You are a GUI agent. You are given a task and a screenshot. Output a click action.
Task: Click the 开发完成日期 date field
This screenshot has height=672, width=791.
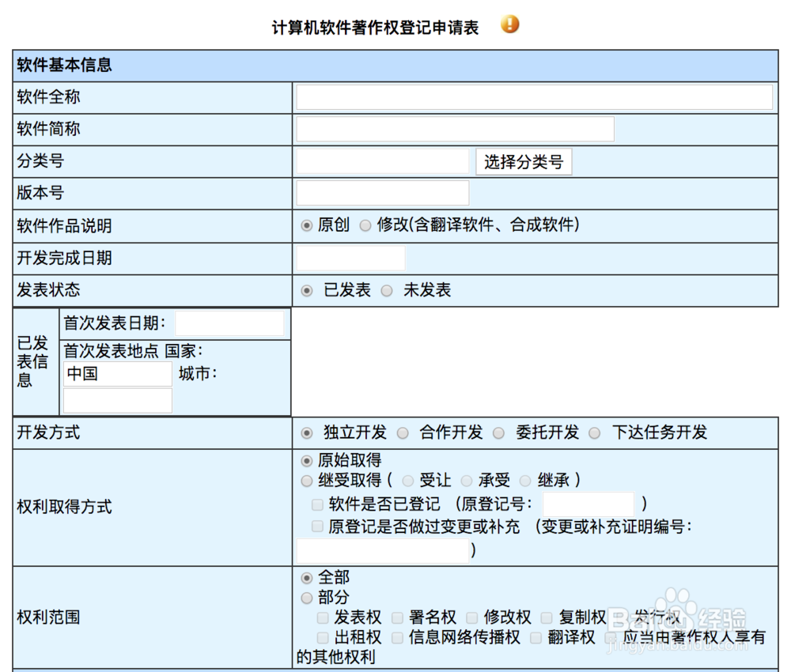pyautogui.click(x=350, y=258)
